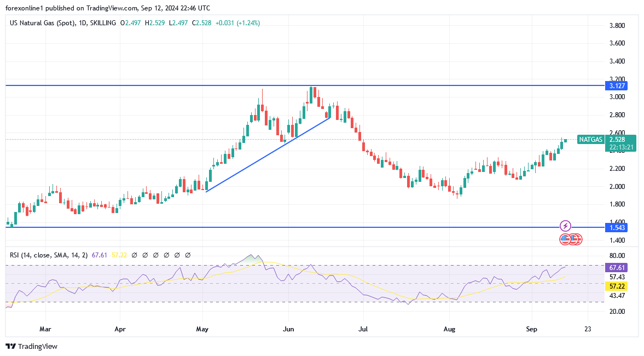This screenshot has width=644, height=356.
Task: Click the purple lightning-bolt quick trade icon
Action: [x=565, y=226]
